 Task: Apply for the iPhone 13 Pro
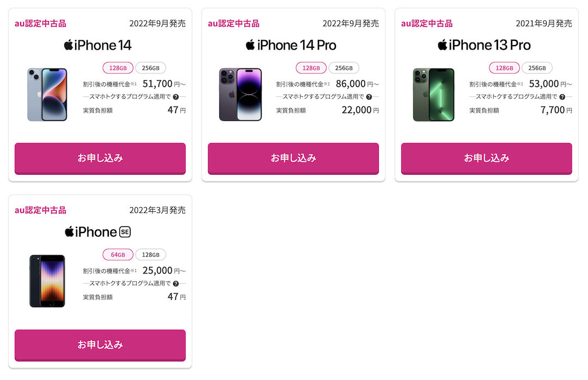pos(486,158)
